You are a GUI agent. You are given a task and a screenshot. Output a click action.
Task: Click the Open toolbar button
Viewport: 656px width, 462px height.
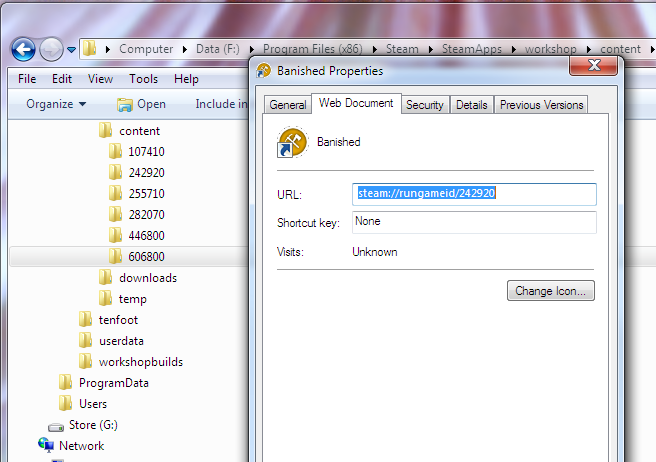coord(141,104)
